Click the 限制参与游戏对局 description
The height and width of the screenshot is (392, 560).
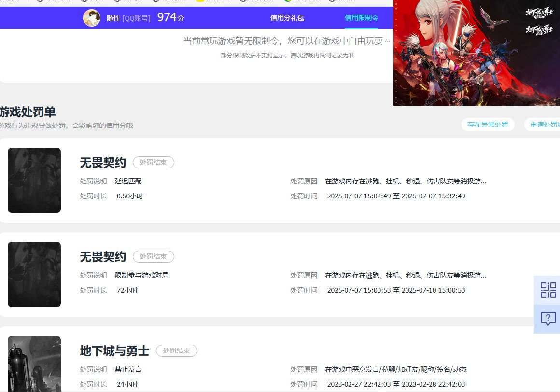[141, 275]
